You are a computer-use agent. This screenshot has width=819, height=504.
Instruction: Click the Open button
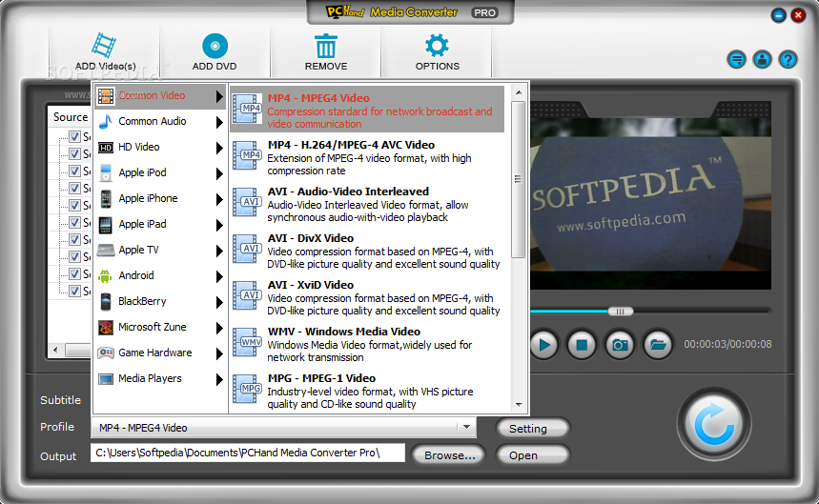pos(532,455)
